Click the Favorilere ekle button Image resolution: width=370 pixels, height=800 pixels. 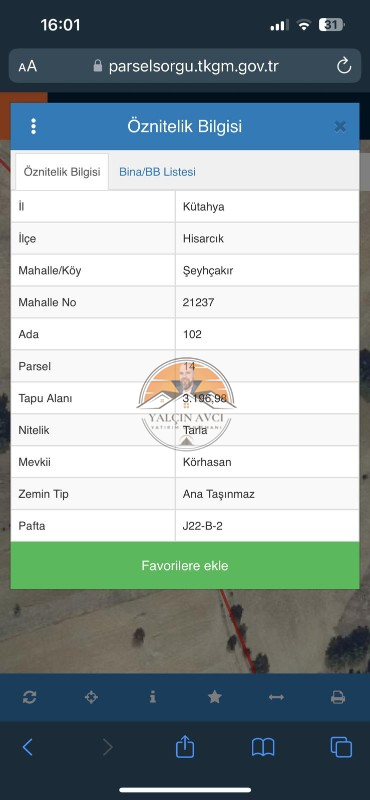click(x=185, y=565)
